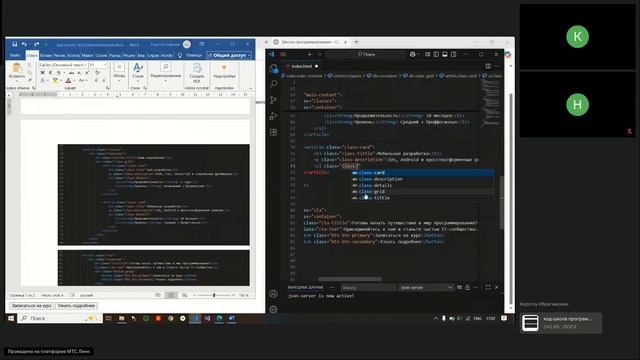Image resolution: width=640 pixels, height=360 pixels.
Task: Adjust the Word zoom slider
Action: 214,295
